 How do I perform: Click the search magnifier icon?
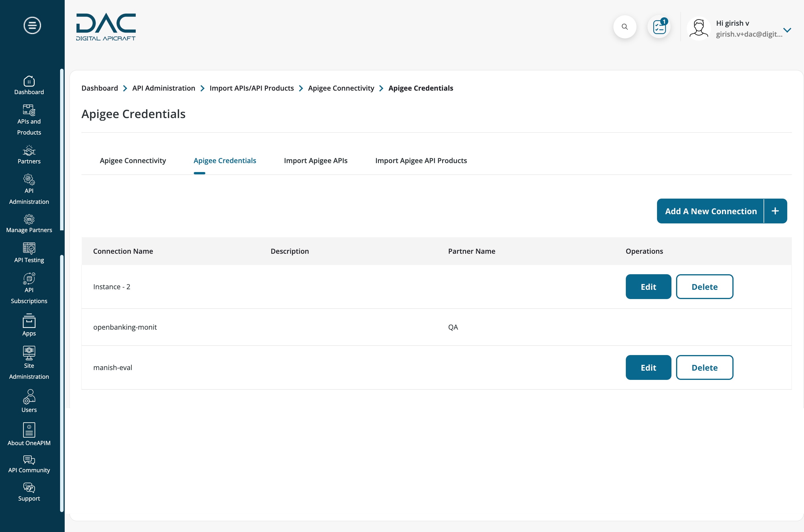tap(624, 27)
